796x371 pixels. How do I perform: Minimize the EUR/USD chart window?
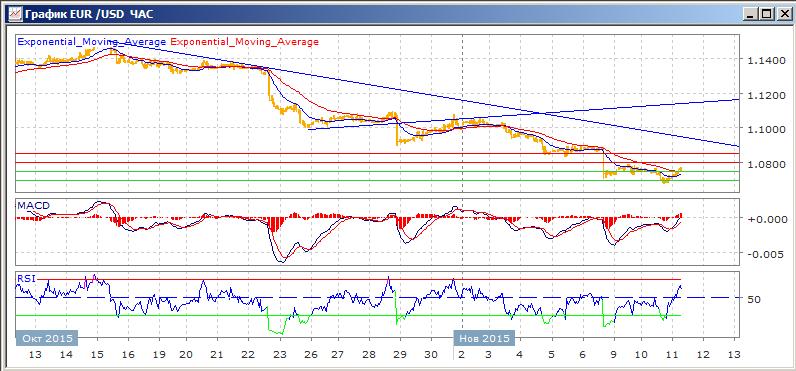point(752,15)
